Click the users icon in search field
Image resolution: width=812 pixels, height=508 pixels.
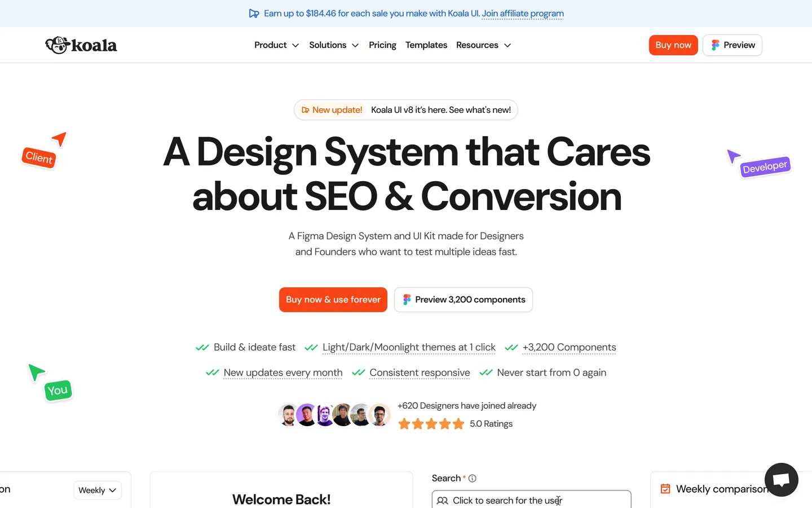(443, 501)
